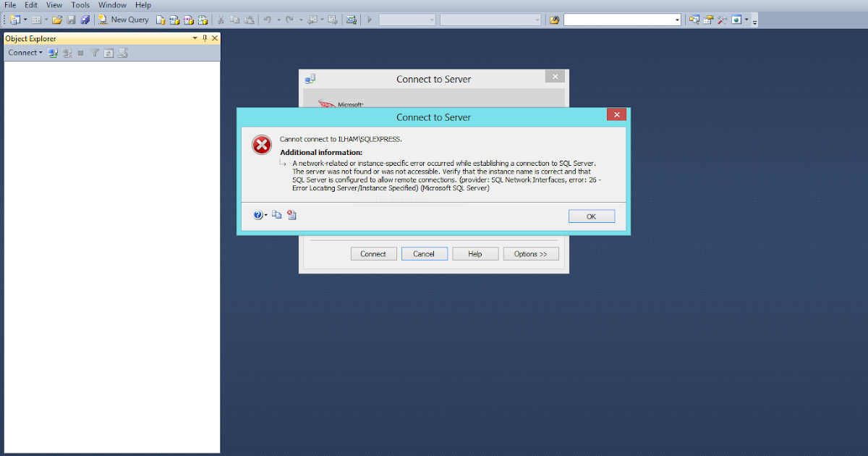Open the Object Explorer window position dropdown
868x456 pixels.
click(x=195, y=38)
